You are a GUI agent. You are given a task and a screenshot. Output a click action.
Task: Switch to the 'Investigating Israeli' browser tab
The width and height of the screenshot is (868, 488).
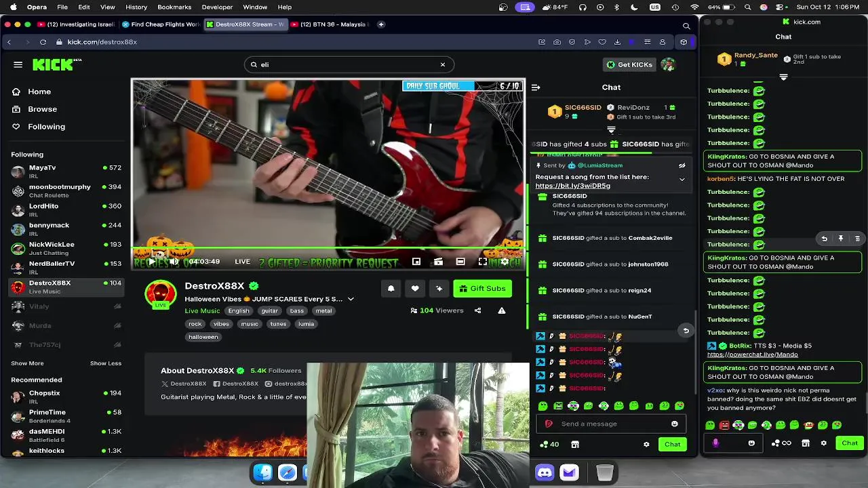click(x=77, y=24)
